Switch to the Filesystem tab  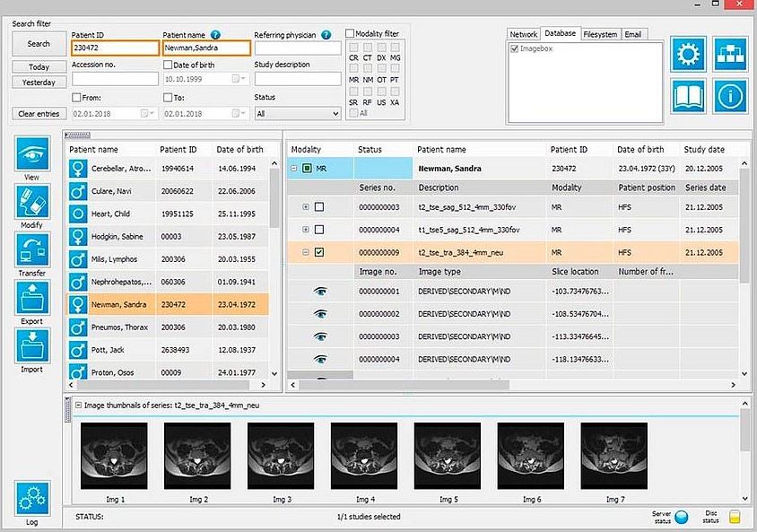[x=600, y=34]
